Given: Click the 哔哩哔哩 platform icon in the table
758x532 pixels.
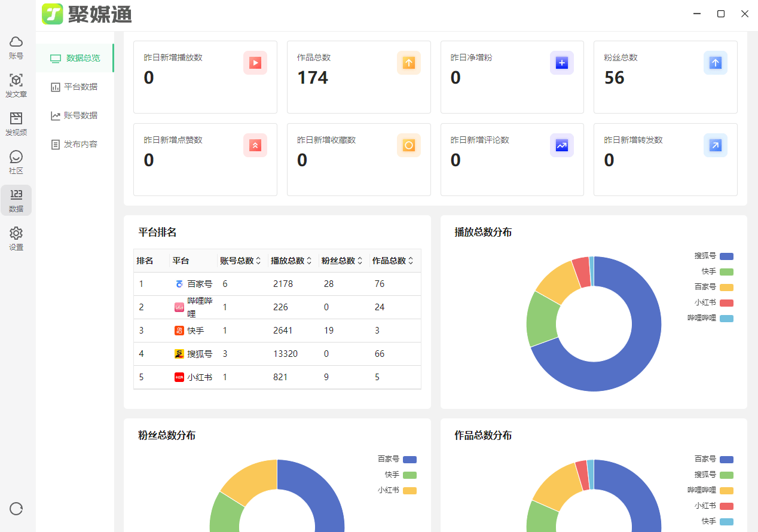Looking at the screenshot, I should click(x=178, y=307).
